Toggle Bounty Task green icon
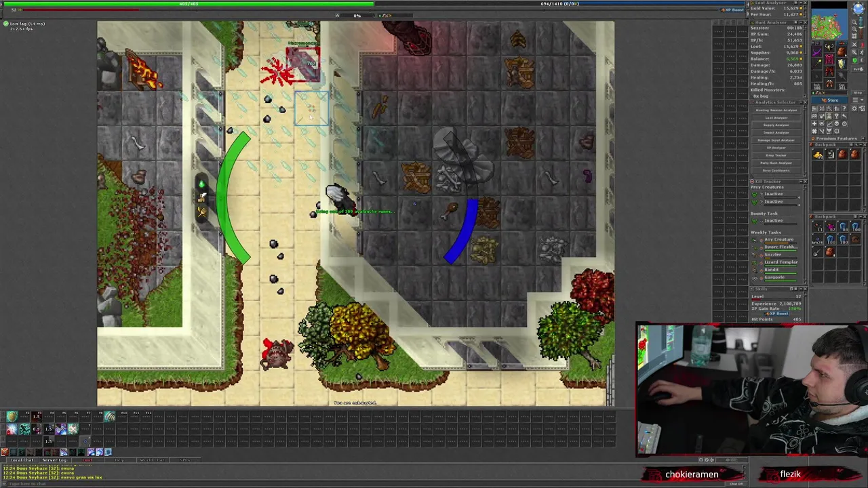 [754, 221]
